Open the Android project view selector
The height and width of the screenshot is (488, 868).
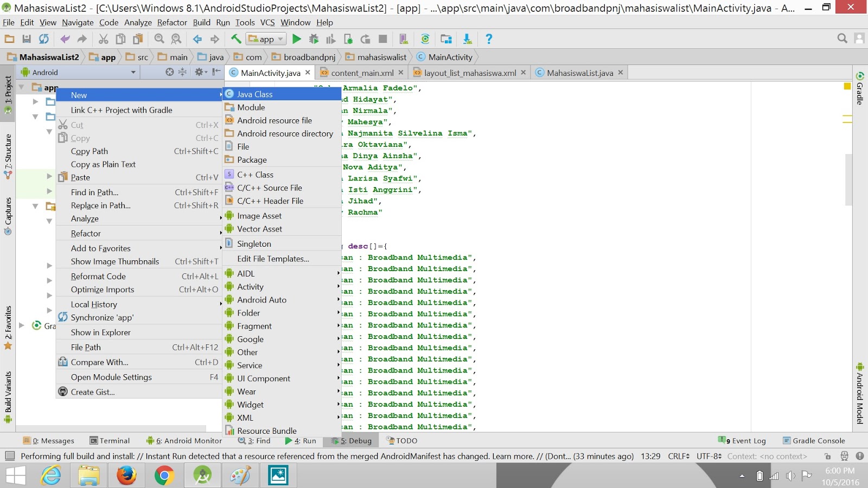click(x=78, y=72)
